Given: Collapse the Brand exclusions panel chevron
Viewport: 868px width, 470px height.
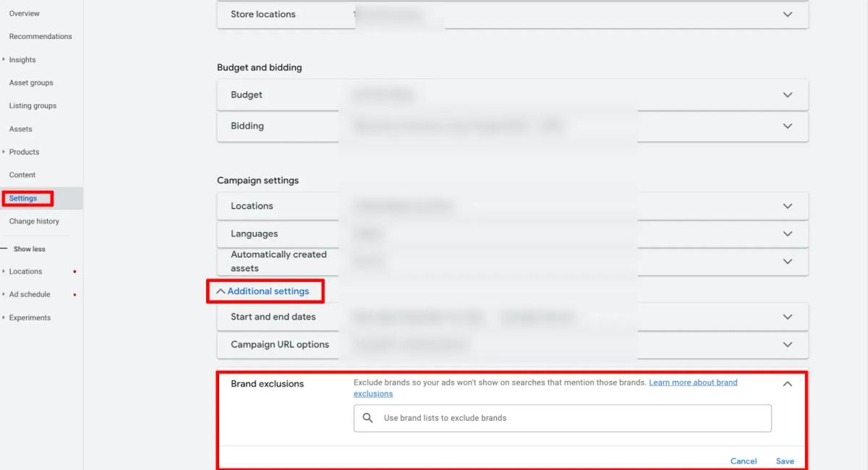Looking at the screenshot, I should click(x=788, y=384).
